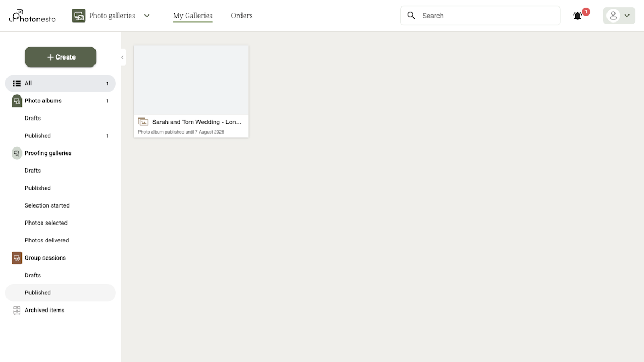Click the search magnifier icon
The image size is (644, 362).
(x=412, y=16)
